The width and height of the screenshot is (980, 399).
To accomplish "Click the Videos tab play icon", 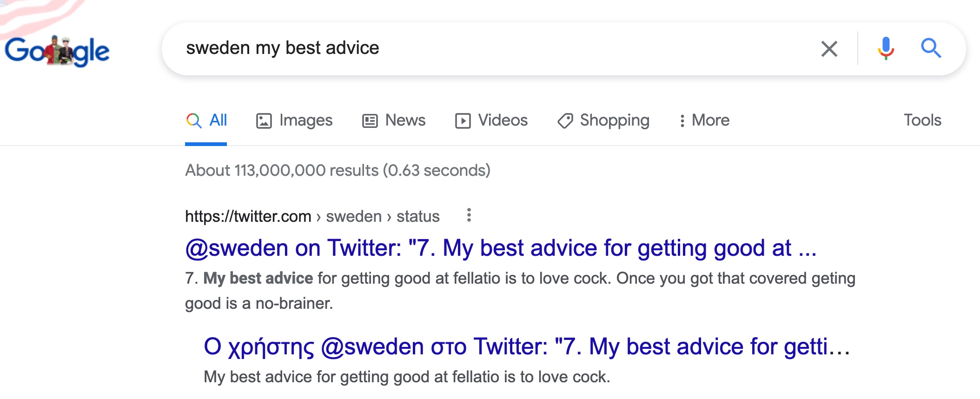I will pos(463,121).
